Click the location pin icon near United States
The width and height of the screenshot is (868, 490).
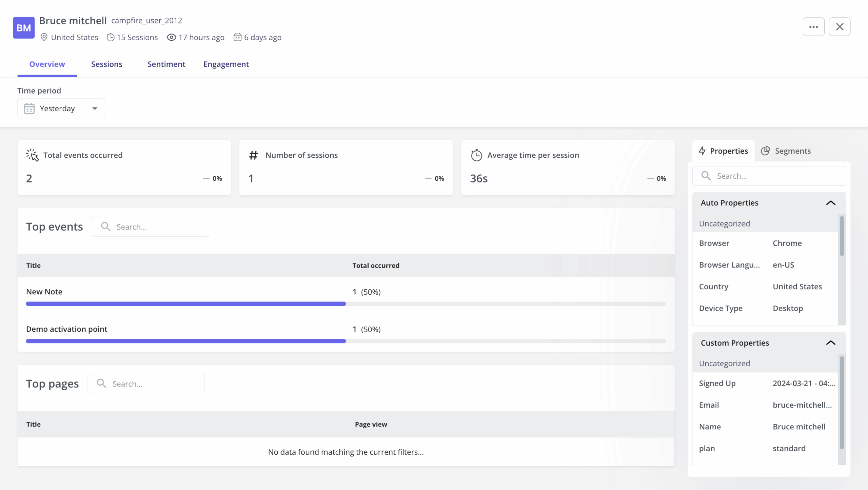44,37
